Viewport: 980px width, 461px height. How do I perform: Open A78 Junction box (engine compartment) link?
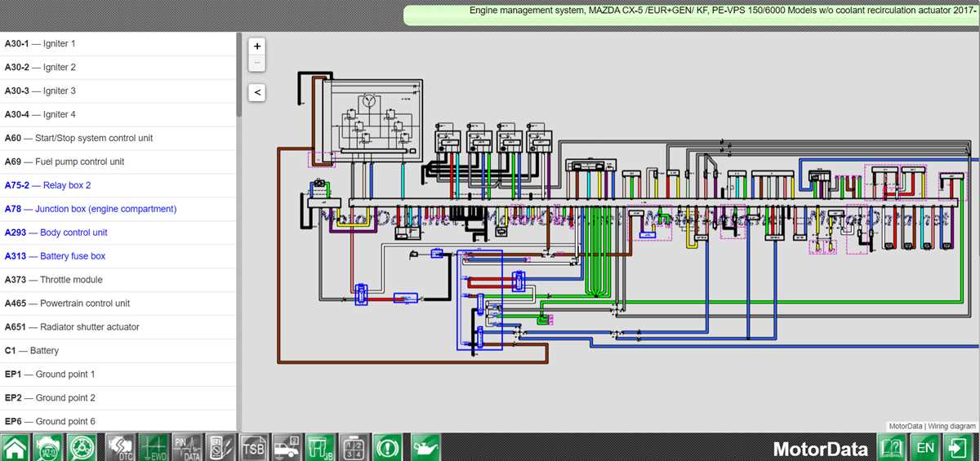(118, 210)
